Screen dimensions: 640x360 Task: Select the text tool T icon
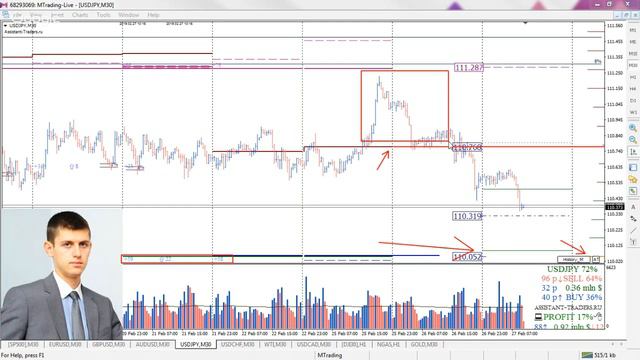point(633,242)
